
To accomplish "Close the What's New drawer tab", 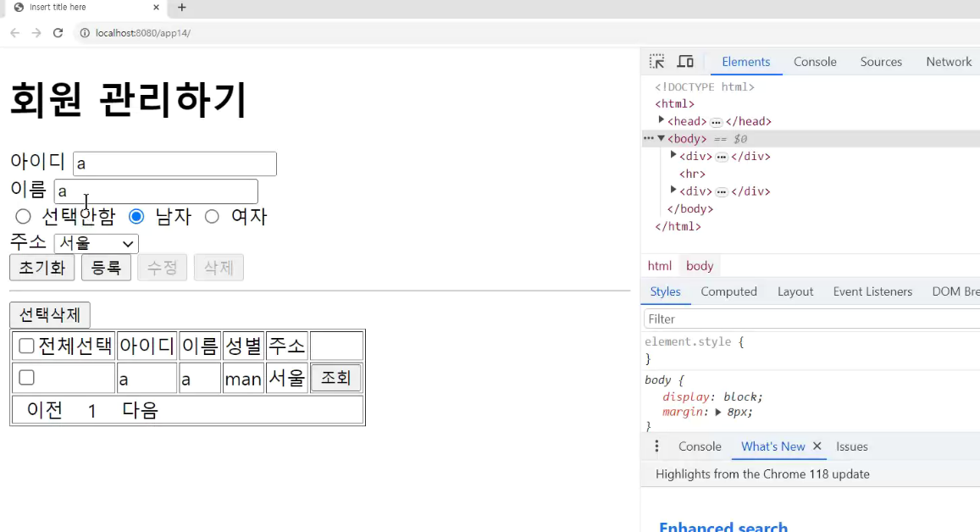I will pyautogui.click(x=817, y=446).
